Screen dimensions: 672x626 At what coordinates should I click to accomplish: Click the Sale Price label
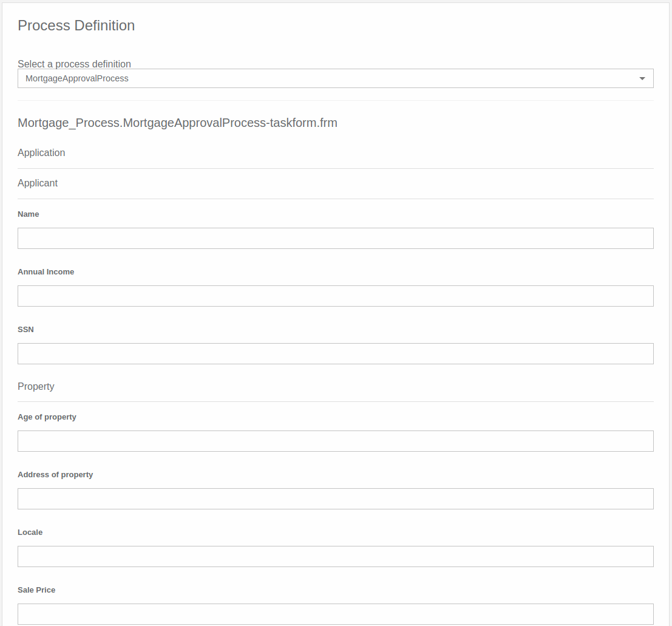tap(36, 590)
